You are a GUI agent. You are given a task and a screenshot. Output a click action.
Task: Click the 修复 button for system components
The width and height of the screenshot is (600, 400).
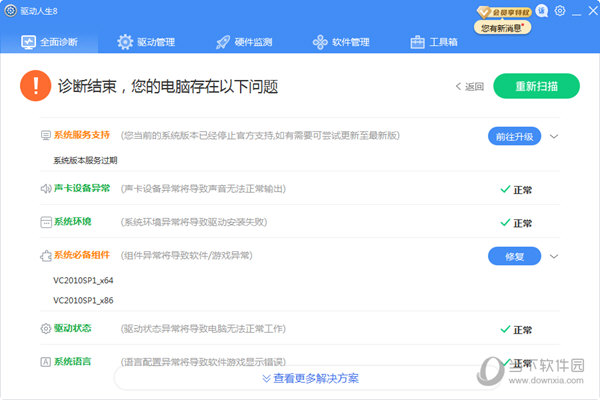pyautogui.click(x=514, y=256)
